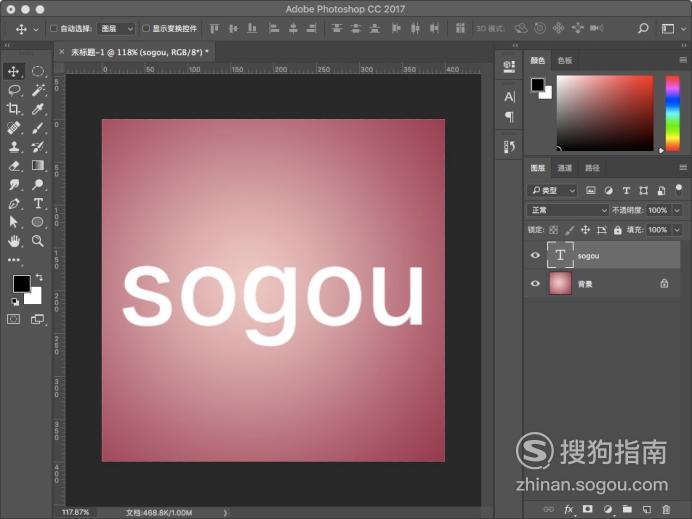Select the Path Selection tool
Image resolution: width=692 pixels, height=519 pixels.
(14, 222)
